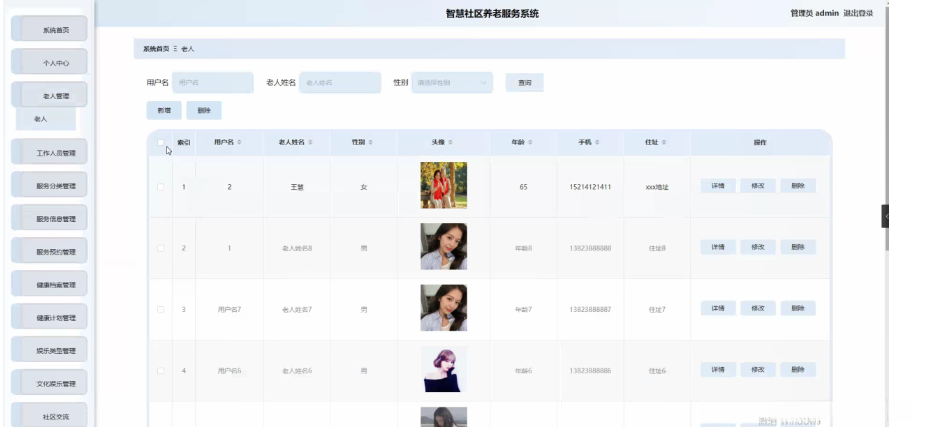The width and height of the screenshot is (926, 430).
Task: Click 删除 for 王慧 row
Action: coord(798,185)
